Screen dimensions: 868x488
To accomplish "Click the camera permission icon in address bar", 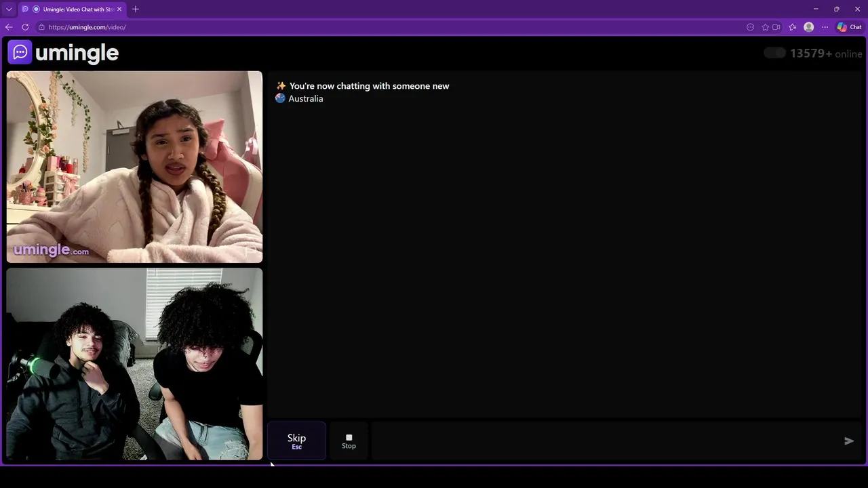I will tap(776, 27).
